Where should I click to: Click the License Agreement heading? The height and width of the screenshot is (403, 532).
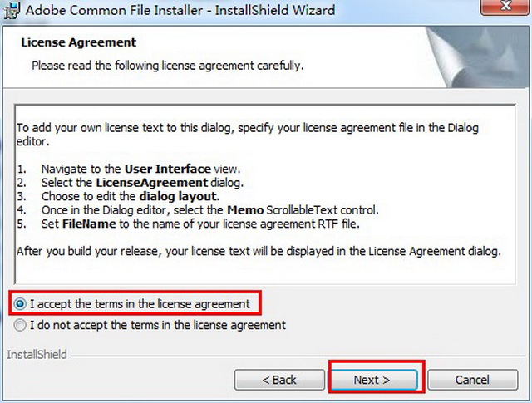coord(78,42)
